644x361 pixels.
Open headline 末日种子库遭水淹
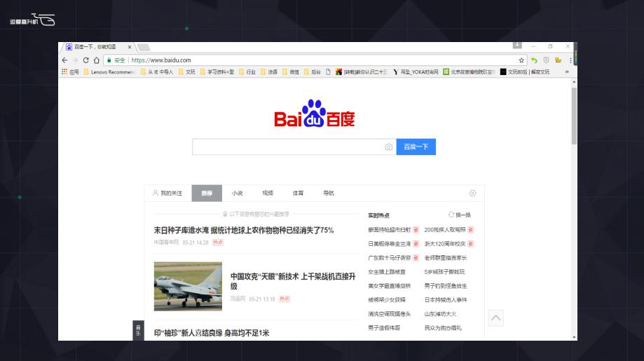[244, 231]
